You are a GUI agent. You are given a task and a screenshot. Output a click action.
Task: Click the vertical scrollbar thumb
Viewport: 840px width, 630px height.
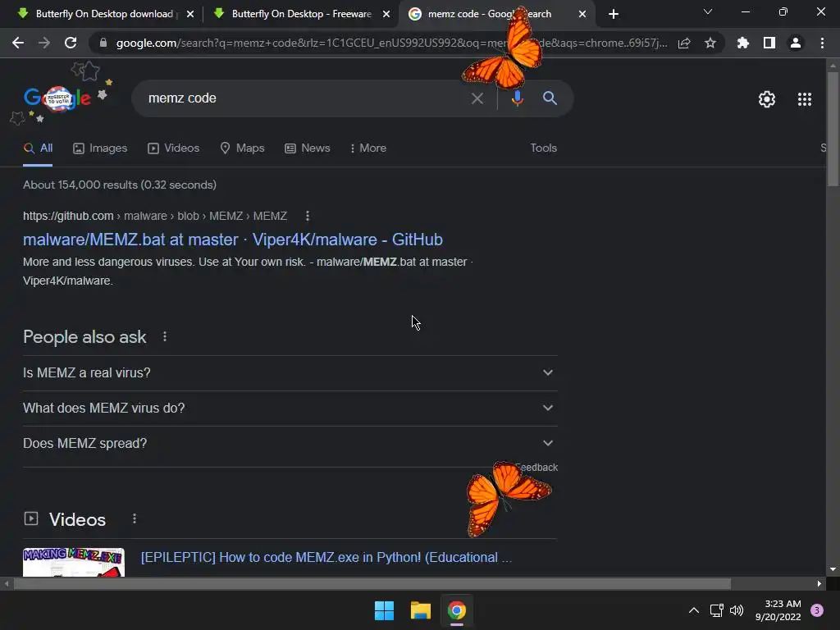click(x=833, y=129)
